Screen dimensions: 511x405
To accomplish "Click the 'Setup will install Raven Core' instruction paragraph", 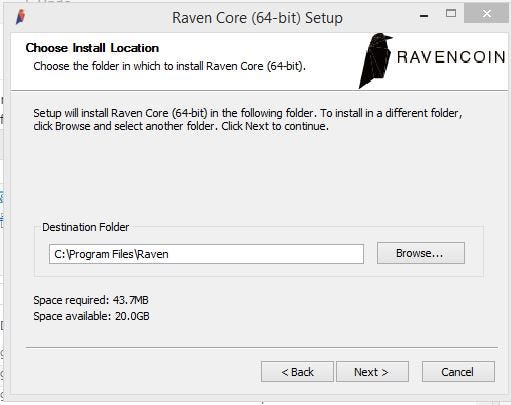I will coord(248,120).
